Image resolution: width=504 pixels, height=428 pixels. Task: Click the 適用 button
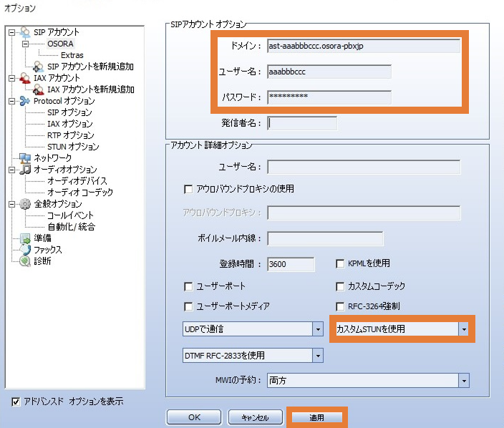(x=316, y=417)
